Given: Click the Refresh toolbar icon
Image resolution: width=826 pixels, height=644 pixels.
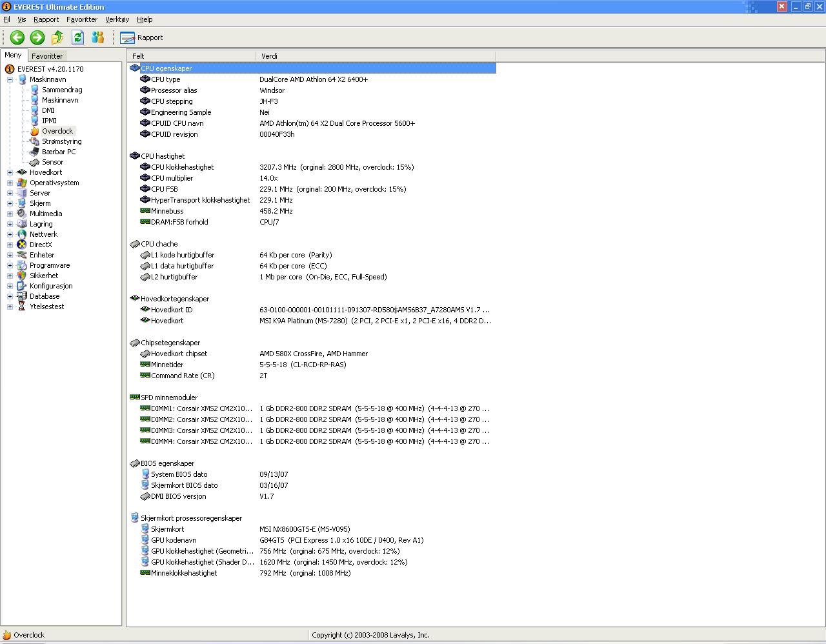Looking at the screenshot, I should [77, 37].
